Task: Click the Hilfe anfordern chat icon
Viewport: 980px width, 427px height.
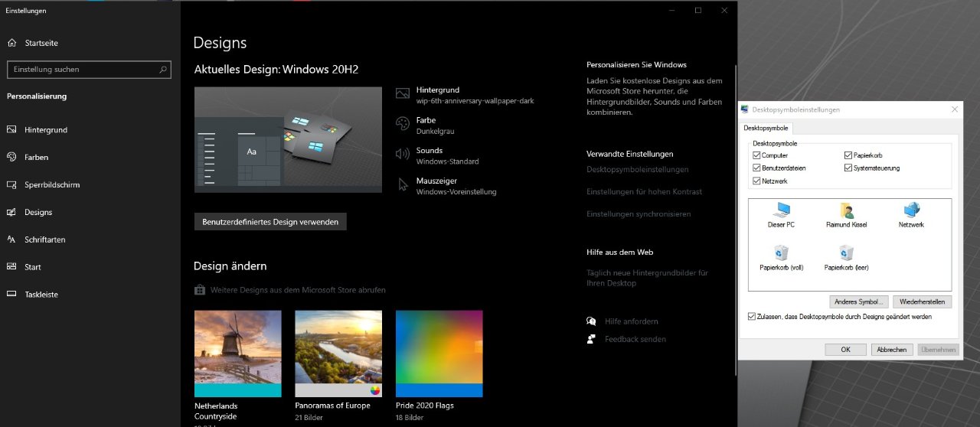Action: 591,321
